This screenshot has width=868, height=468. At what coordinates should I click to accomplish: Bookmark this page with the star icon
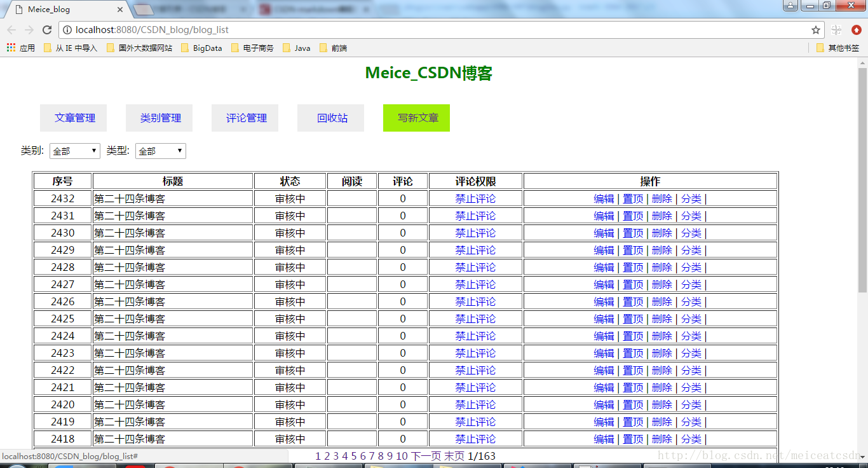pyautogui.click(x=816, y=30)
